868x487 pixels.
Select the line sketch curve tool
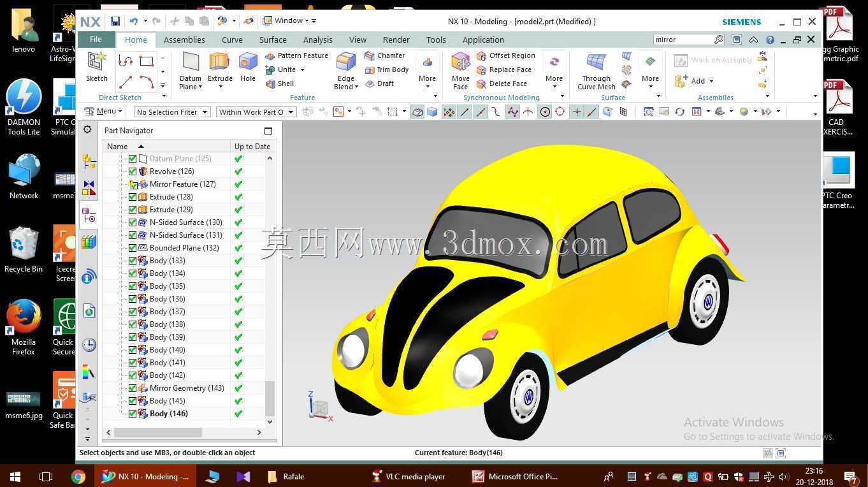126,82
